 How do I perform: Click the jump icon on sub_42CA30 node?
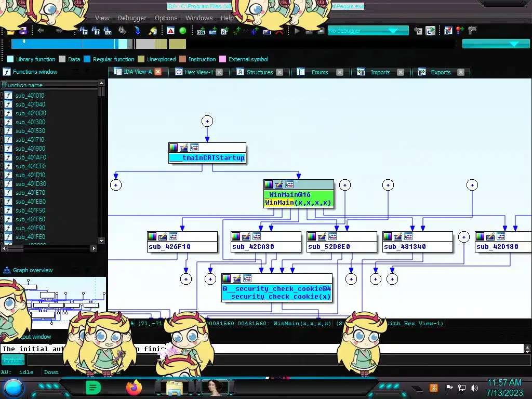coord(257,236)
